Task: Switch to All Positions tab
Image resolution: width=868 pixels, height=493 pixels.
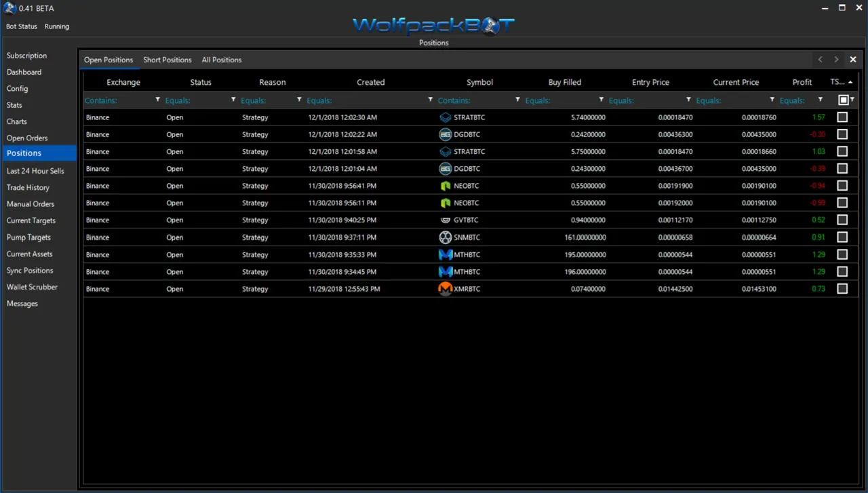Action: [222, 60]
